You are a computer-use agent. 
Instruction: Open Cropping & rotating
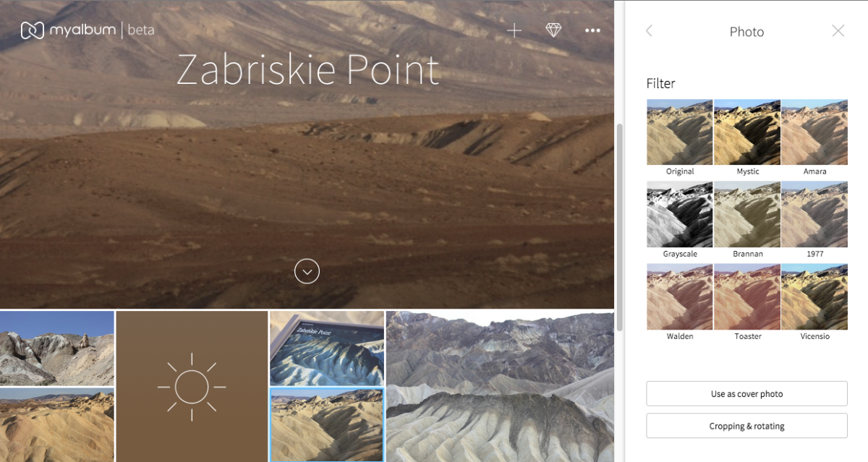point(746,426)
